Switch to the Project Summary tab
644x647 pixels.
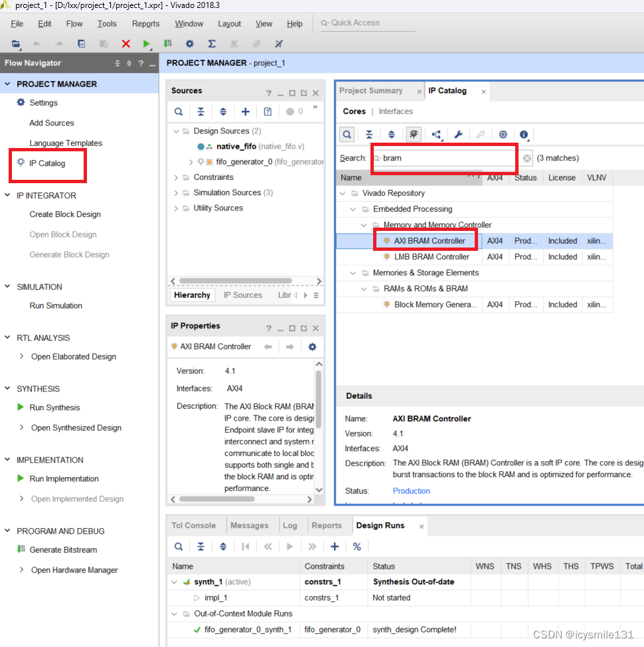(370, 91)
